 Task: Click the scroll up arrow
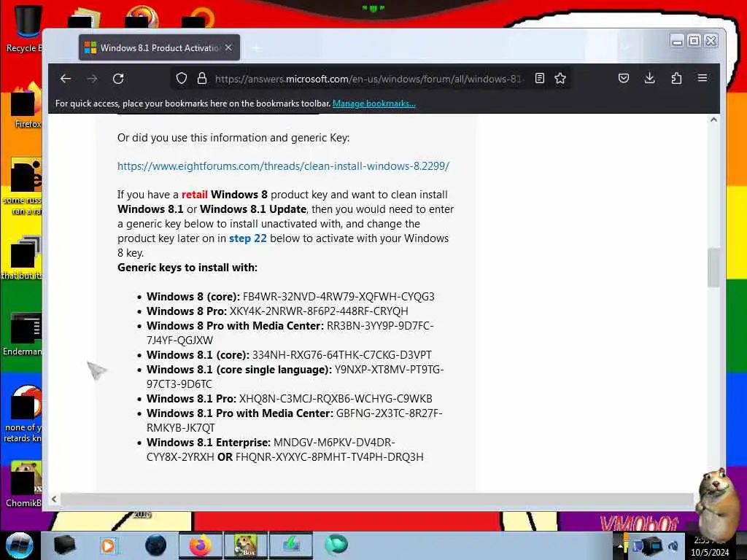tap(713, 120)
